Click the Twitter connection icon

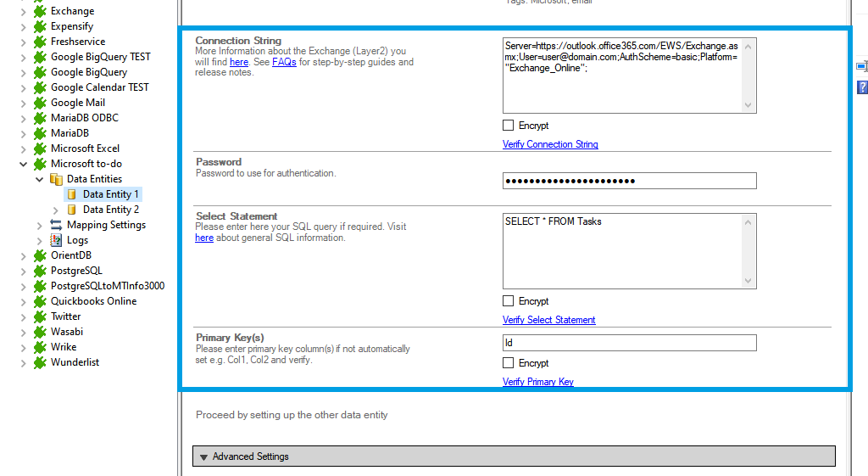click(40, 316)
